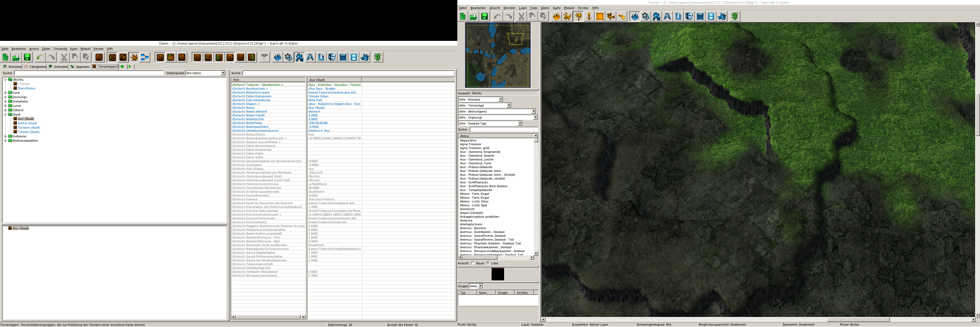Screen dimensions: 980x327
Task: Click the left Suche field in Daten window
Action: 89,73
